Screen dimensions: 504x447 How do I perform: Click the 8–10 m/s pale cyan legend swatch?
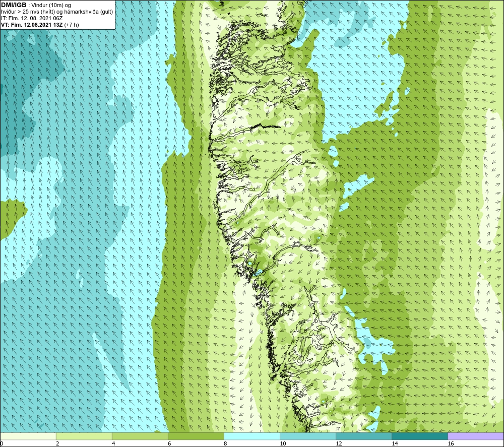click(x=252, y=436)
